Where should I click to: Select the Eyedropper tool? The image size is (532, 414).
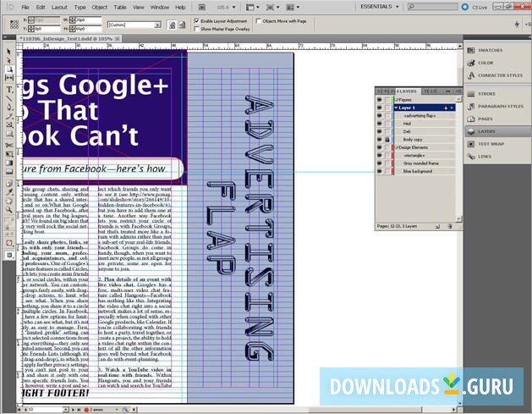point(9,193)
